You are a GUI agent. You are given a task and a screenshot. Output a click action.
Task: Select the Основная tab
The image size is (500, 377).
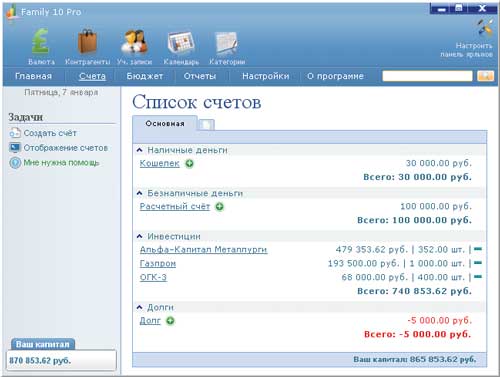165,124
